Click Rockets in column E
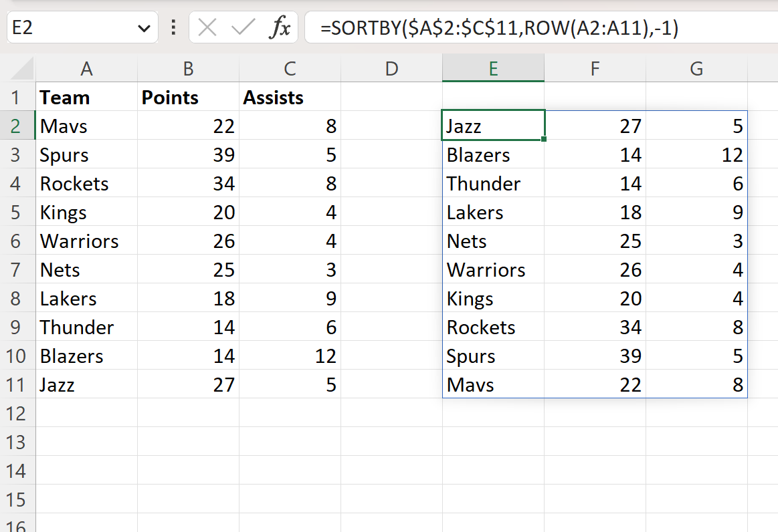The image size is (778, 532). [x=493, y=327]
